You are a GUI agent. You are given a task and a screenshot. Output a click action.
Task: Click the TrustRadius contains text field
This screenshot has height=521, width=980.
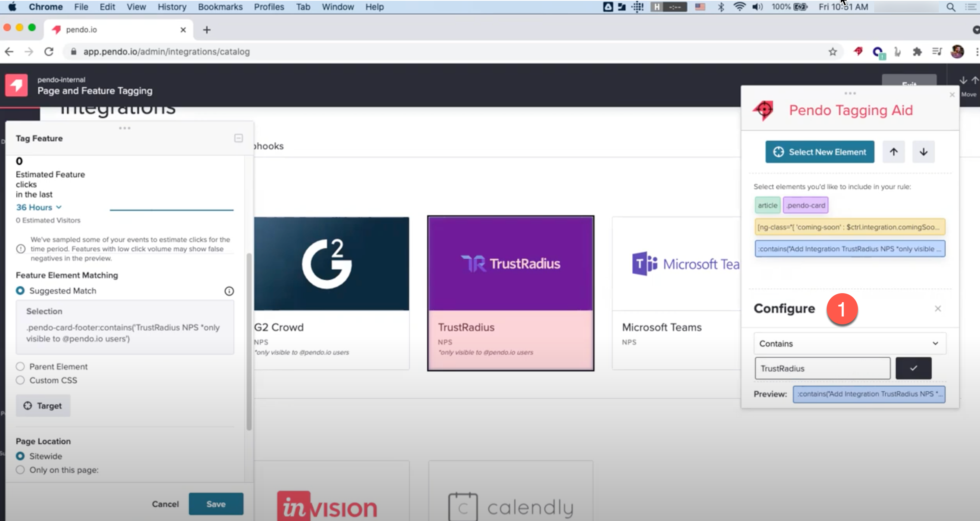(822, 368)
